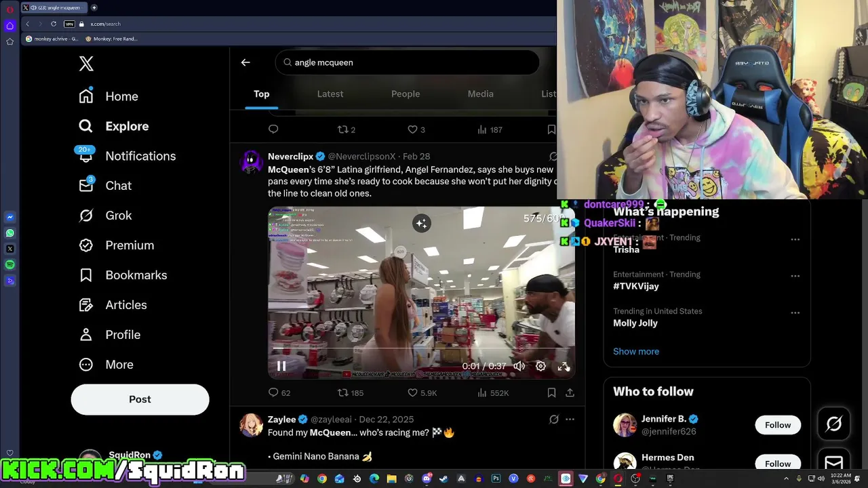
Task: Click the search box containing angle mcqueen
Action: 407,62
